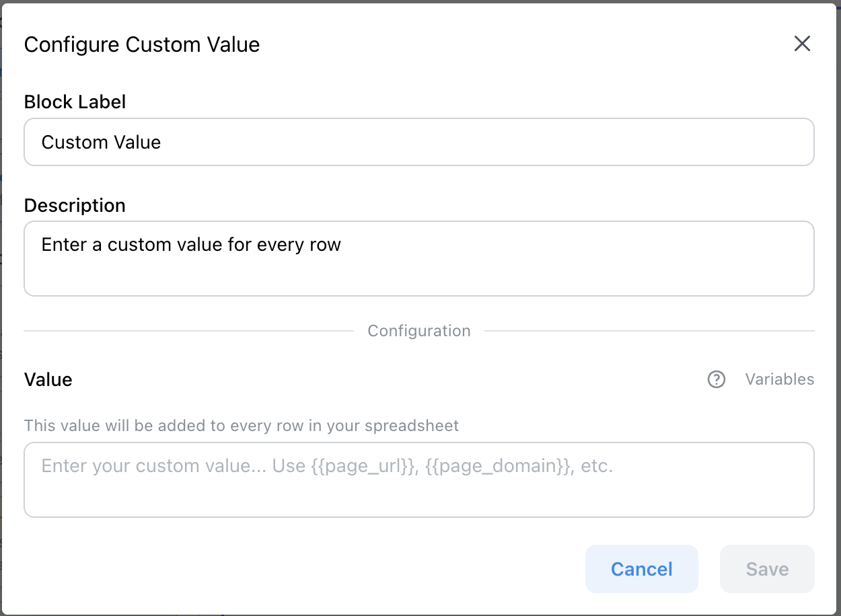The height and width of the screenshot is (616, 841).
Task: Click the Value heading
Action: (x=48, y=380)
